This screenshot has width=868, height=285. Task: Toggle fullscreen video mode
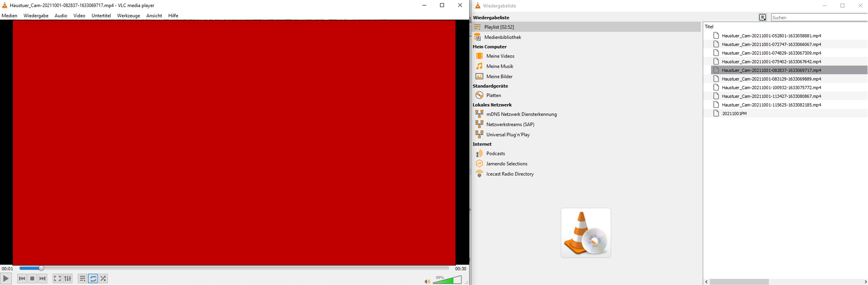(57, 278)
